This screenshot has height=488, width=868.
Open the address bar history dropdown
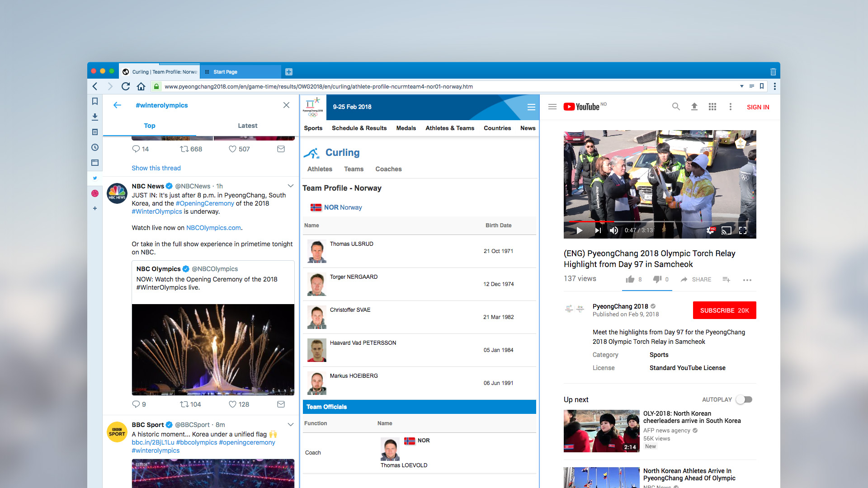[x=742, y=86]
